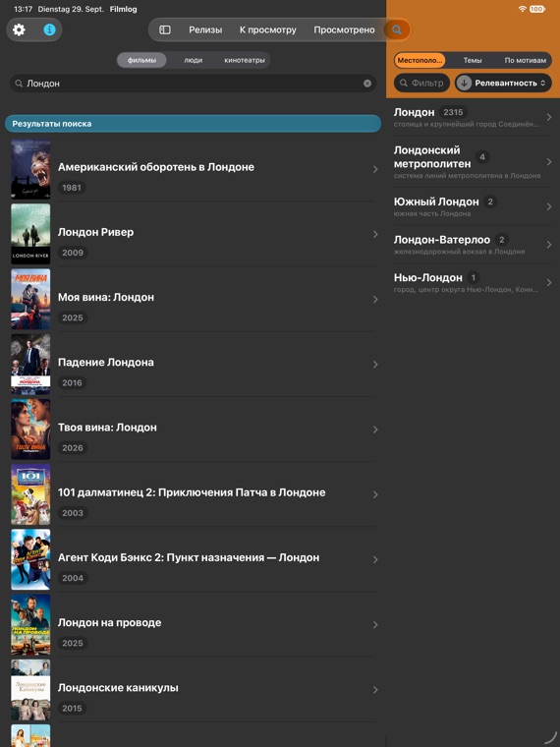Select the фильмы segment
Screen dimensions: 560x747
tap(141, 60)
